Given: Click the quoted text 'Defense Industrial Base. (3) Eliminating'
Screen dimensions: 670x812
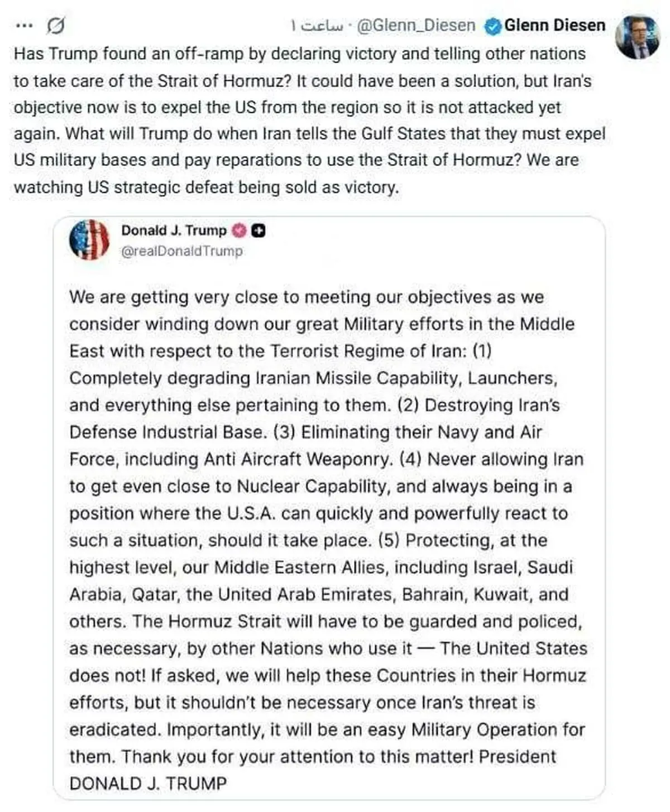Looking at the screenshot, I should [305, 432].
